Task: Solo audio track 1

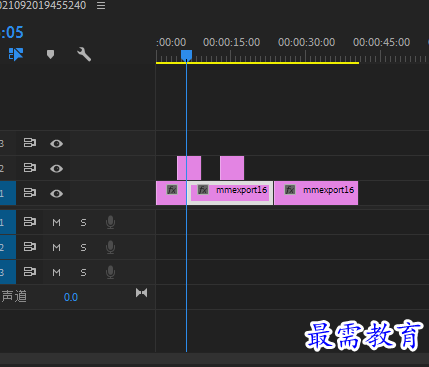Action: [83, 222]
